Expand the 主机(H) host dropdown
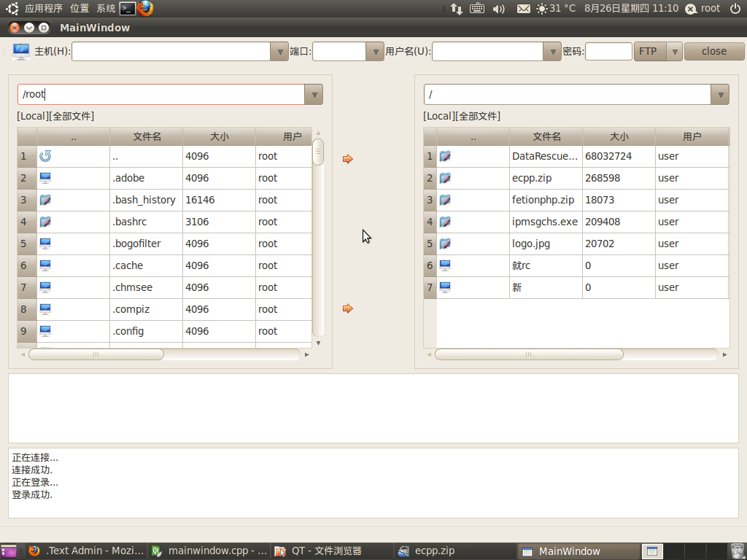The height and width of the screenshot is (560, 747). pyautogui.click(x=279, y=52)
